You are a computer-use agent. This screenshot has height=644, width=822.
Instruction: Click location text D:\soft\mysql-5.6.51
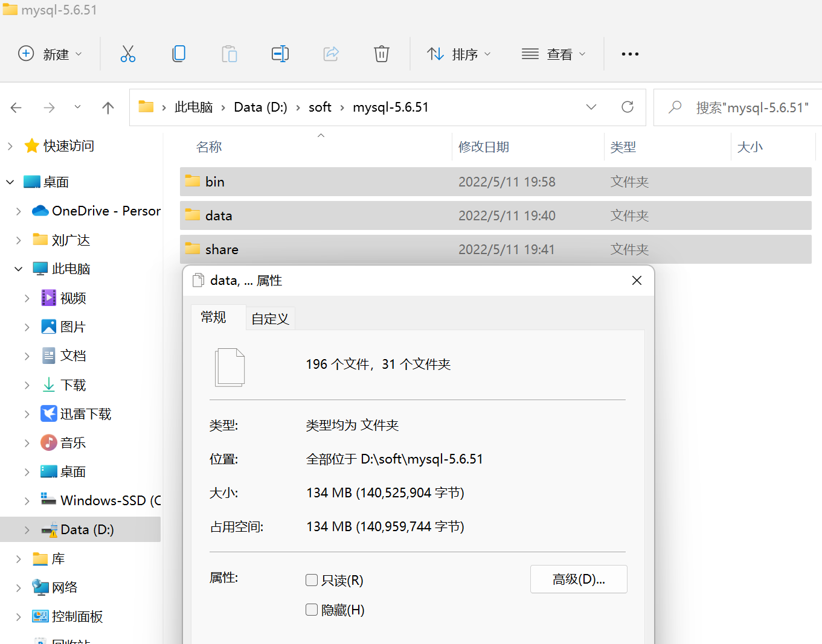pyautogui.click(x=422, y=459)
